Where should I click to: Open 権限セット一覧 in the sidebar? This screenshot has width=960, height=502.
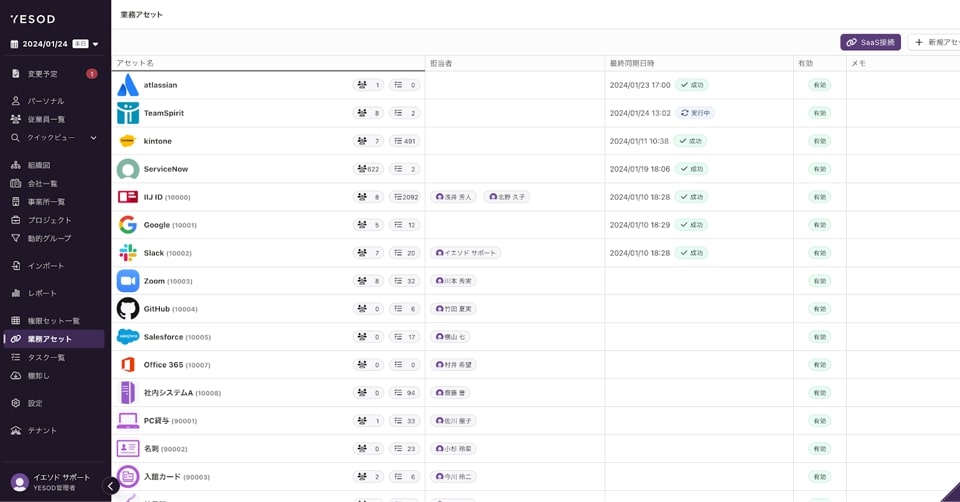(x=53, y=321)
